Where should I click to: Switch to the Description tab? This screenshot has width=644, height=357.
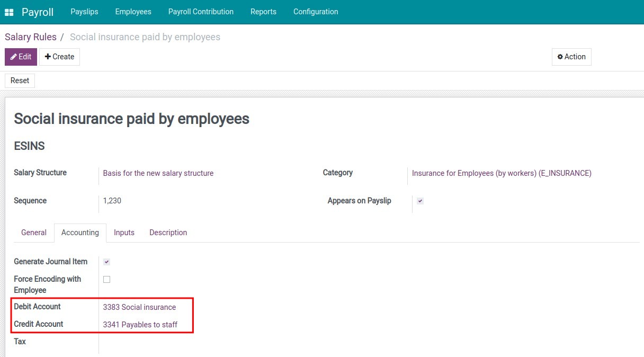[168, 232]
